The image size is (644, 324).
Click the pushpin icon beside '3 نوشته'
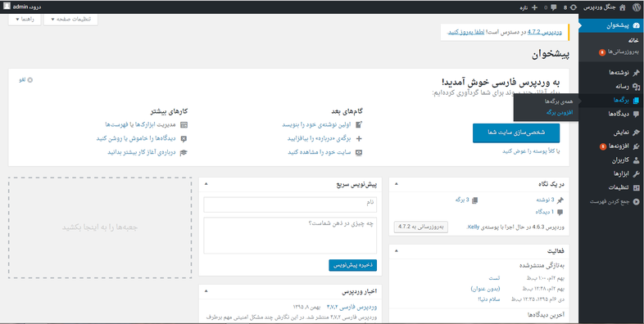coord(560,200)
